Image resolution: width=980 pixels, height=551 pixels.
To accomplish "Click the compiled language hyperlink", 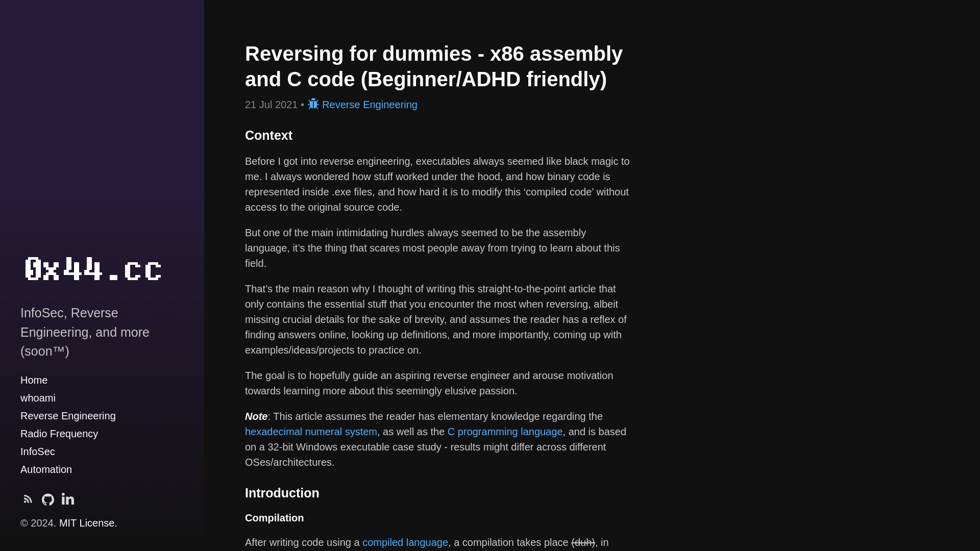I will pyautogui.click(x=405, y=542).
